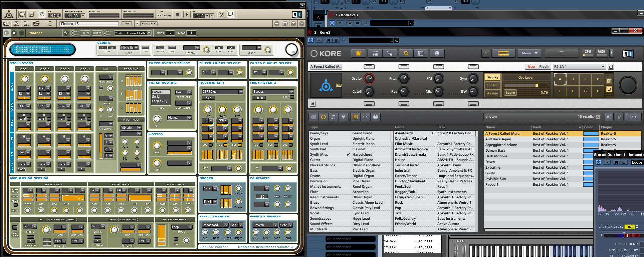Viewport: 644px width, 257px height.
Task: Open the Effect 1 'Resochord' dropdown
Action: tap(215, 225)
